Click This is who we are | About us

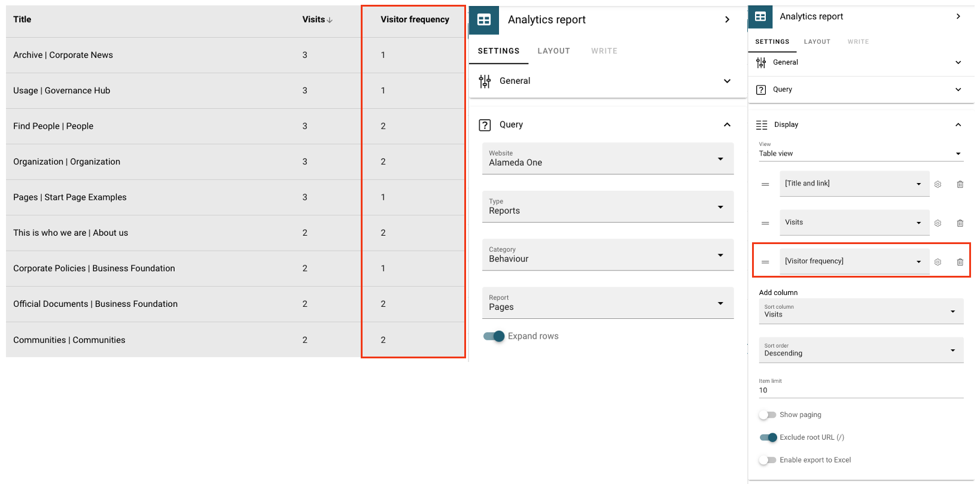click(71, 233)
